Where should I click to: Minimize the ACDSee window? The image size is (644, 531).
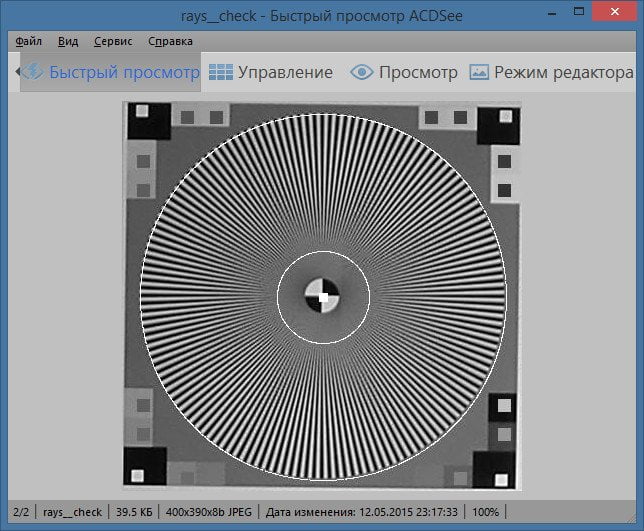552,13
